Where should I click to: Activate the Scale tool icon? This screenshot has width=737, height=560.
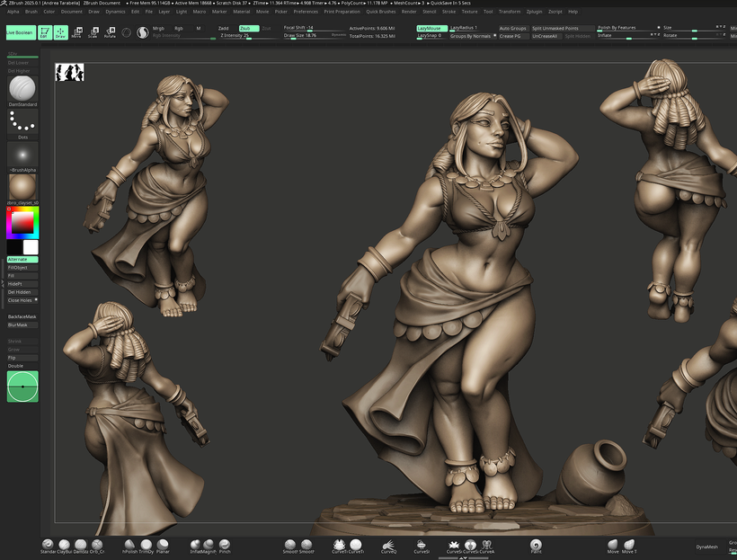pyautogui.click(x=93, y=32)
